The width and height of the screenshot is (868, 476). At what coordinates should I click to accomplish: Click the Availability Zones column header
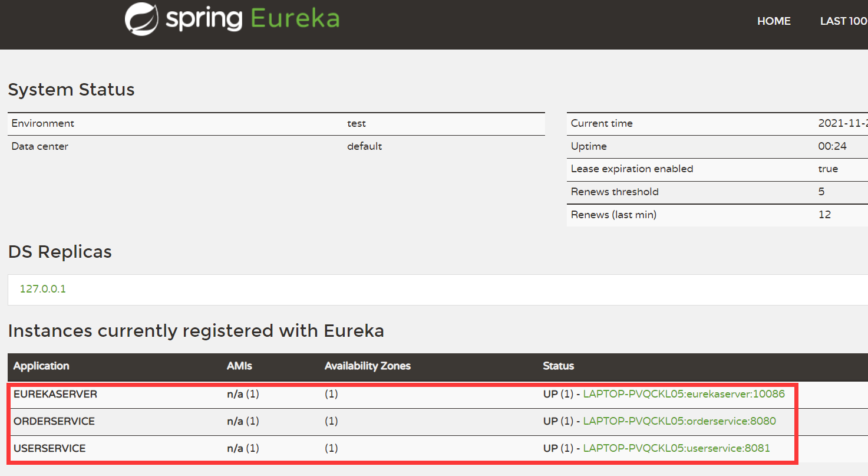368,366
